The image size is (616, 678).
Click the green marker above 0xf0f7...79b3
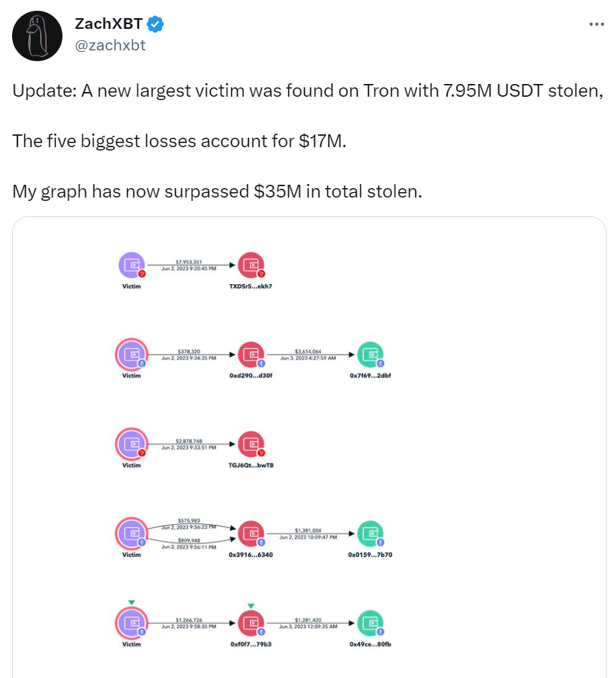click(251, 606)
